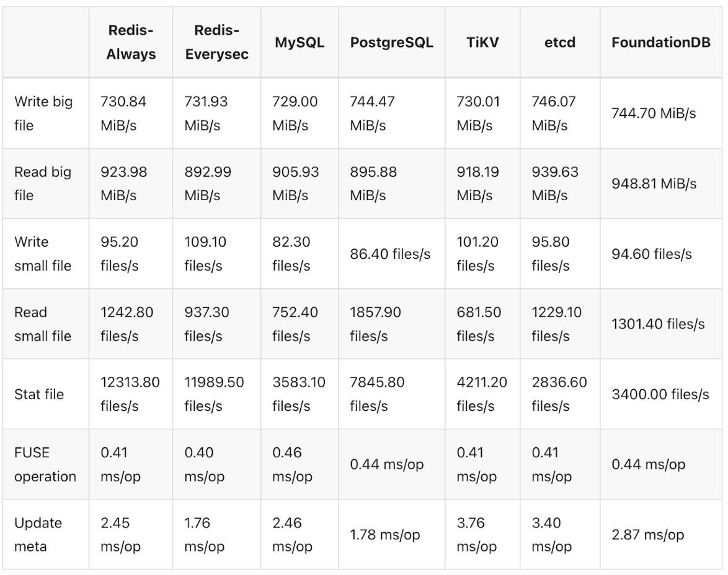Click the PostgreSQL column header
728x575 pixels.
(x=391, y=43)
